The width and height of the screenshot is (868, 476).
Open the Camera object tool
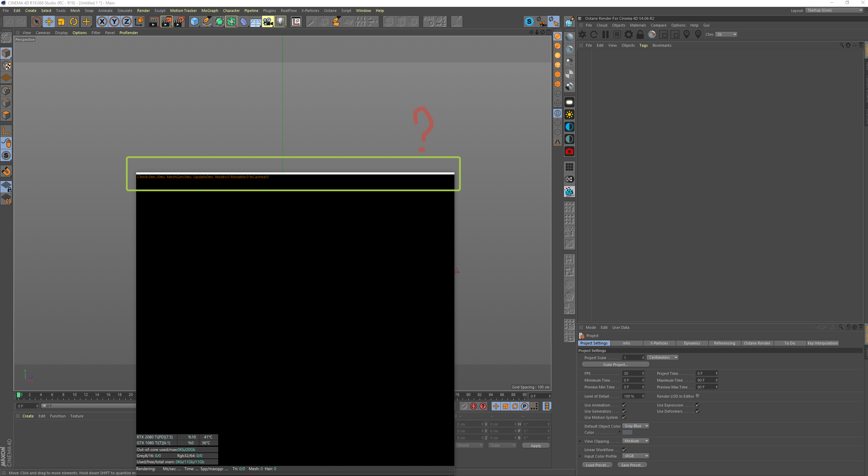pyautogui.click(x=268, y=22)
